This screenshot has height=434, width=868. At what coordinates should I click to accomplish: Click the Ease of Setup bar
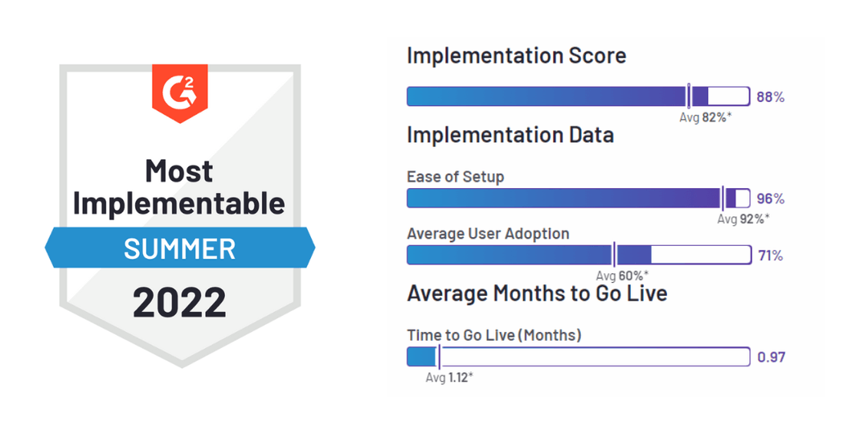coord(579,199)
